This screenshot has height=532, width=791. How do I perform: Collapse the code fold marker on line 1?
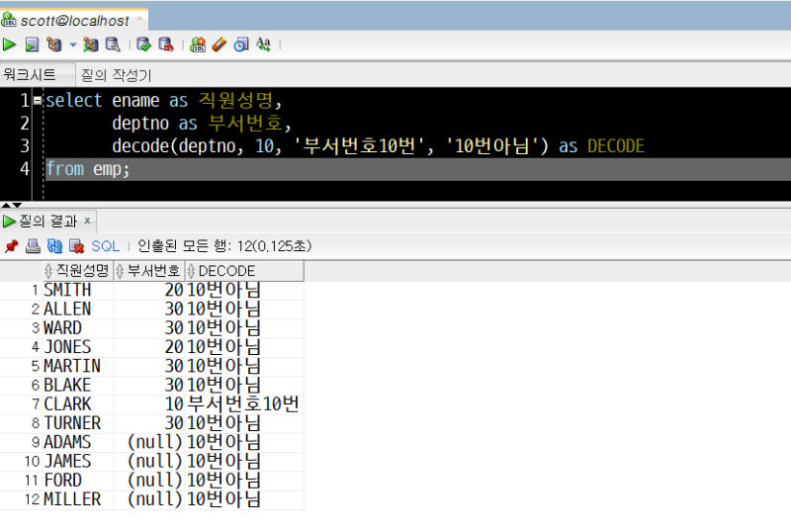pyautogui.click(x=38, y=101)
